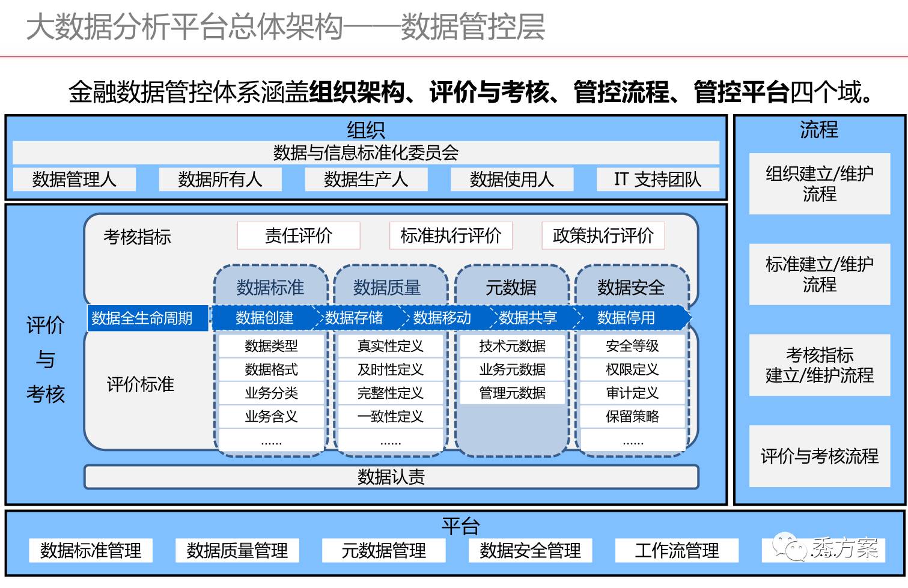Click the 责任评价 box
This screenshot has height=588, width=908.
299,235
